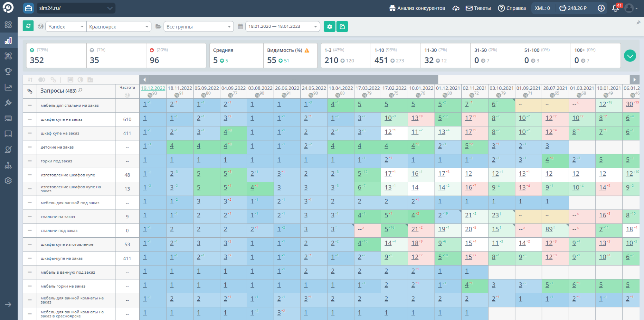
Task: Click the Aa text toolbar icon
Action: [x=90, y=80]
